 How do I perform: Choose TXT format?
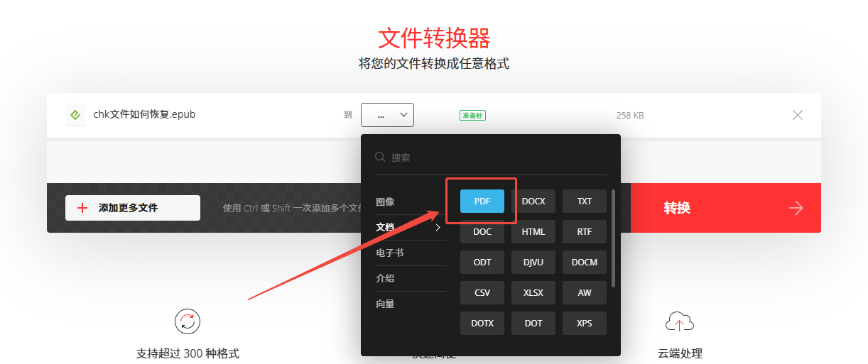(x=585, y=202)
